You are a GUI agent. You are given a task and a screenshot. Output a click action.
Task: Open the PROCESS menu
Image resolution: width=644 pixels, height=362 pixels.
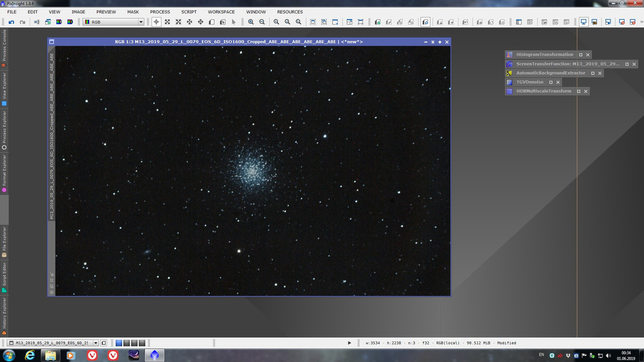(x=160, y=12)
